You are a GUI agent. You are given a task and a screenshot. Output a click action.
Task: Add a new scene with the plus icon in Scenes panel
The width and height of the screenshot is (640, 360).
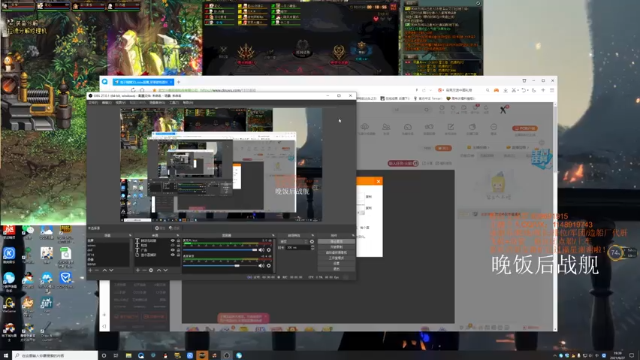click(91, 270)
